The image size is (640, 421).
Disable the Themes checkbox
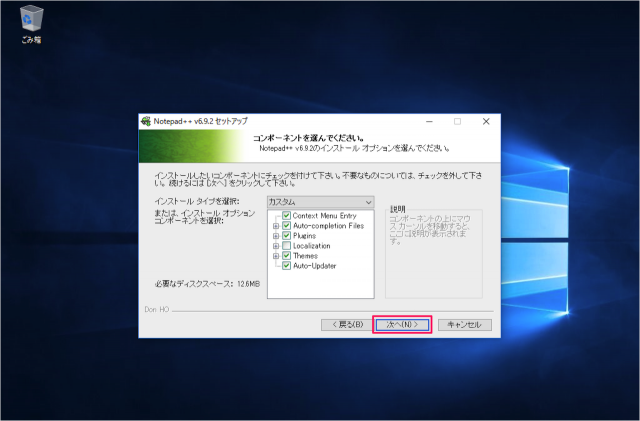(x=287, y=256)
